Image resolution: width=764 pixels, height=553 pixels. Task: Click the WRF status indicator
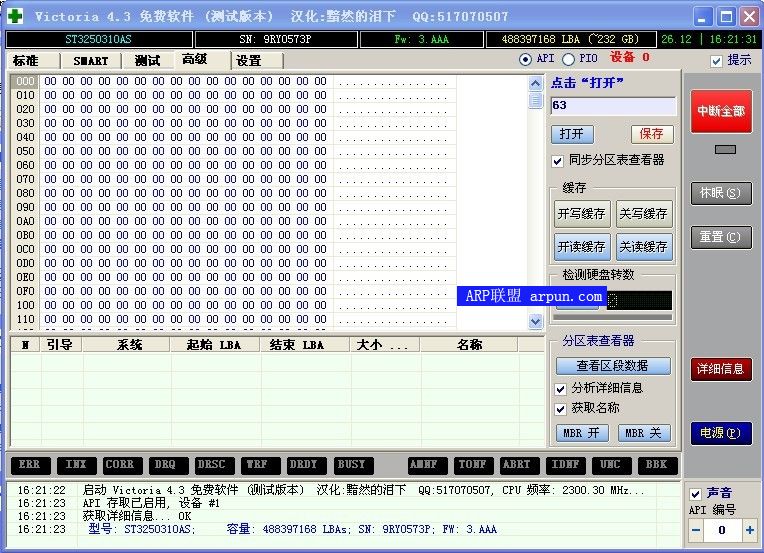coord(260,465)
